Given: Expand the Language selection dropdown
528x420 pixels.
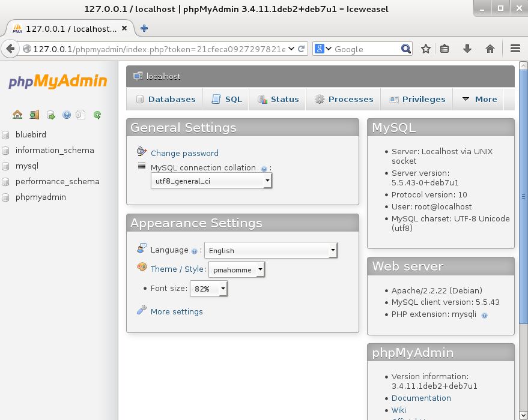Looking at the screenshot, I should [x=271, y=250].
